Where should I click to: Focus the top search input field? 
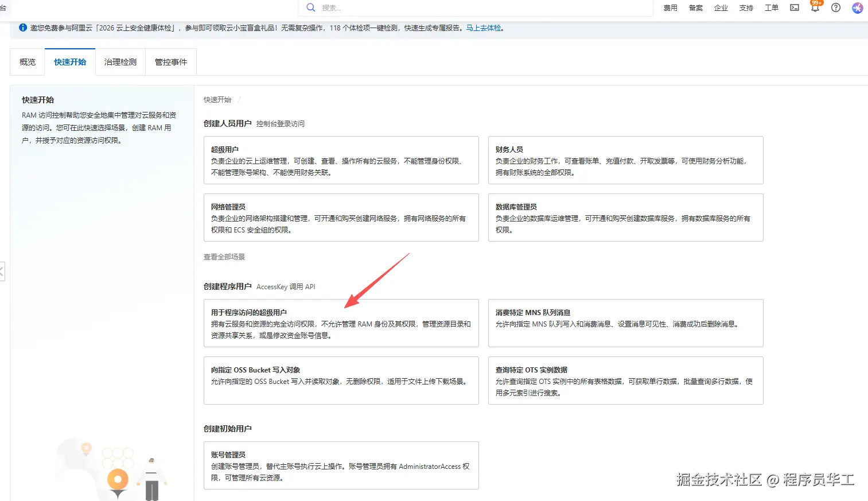click(475, 7)
